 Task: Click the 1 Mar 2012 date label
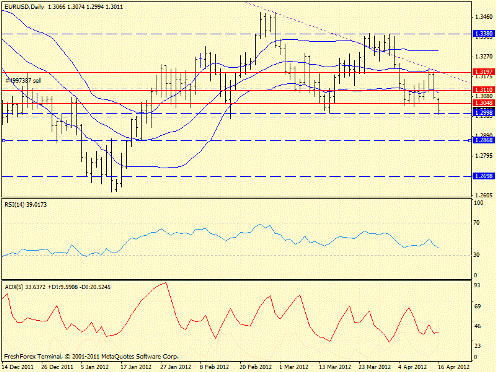294,367
